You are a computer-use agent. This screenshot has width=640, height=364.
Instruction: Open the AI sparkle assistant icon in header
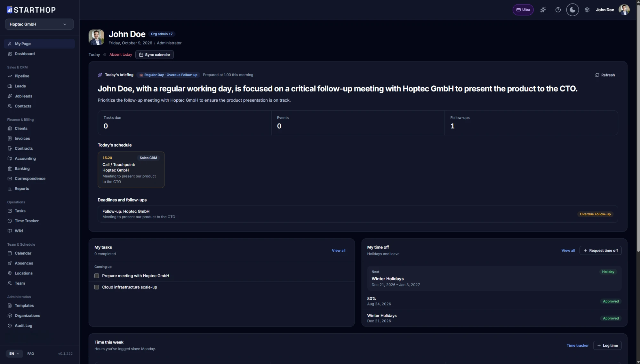pyautogui.click(x=543, y=10)
